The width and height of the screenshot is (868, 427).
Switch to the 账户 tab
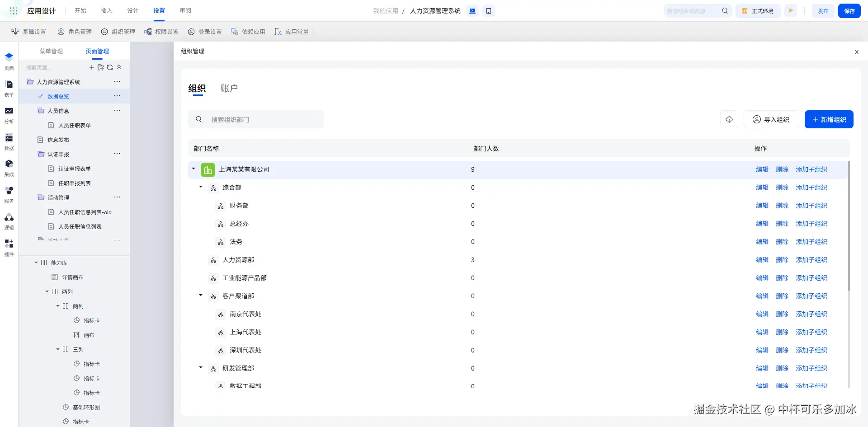(229, 89)
